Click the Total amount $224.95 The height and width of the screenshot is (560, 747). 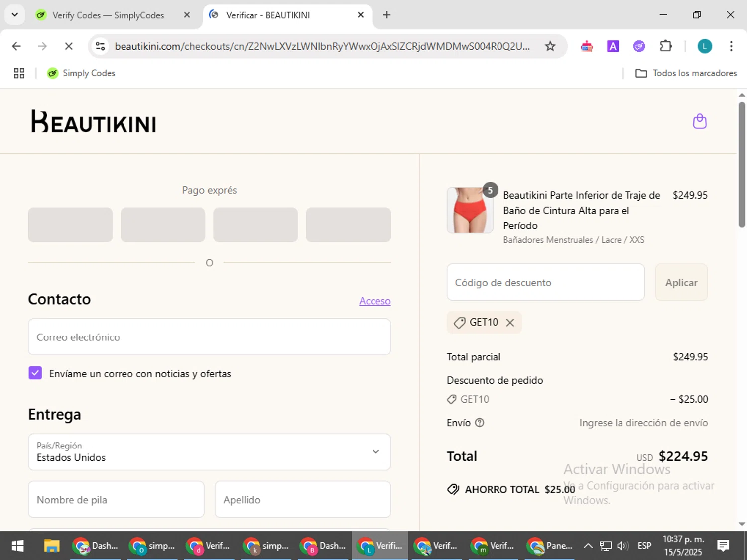click(x=683, y=456)
